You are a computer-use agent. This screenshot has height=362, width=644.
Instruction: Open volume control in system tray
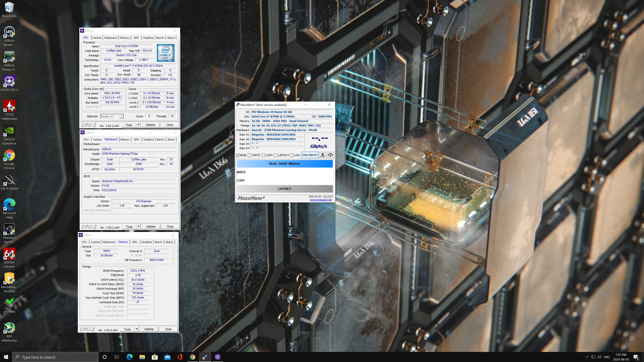[x=599, y=357]
